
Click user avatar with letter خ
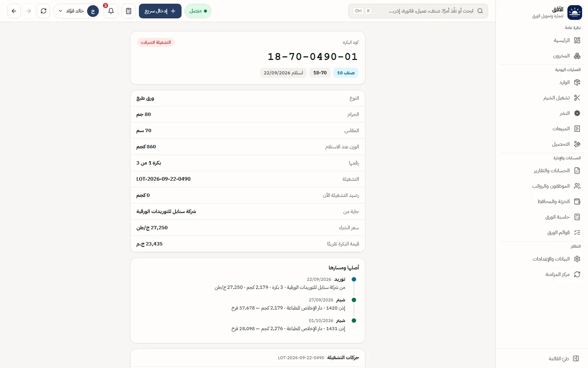coord(93,11)
